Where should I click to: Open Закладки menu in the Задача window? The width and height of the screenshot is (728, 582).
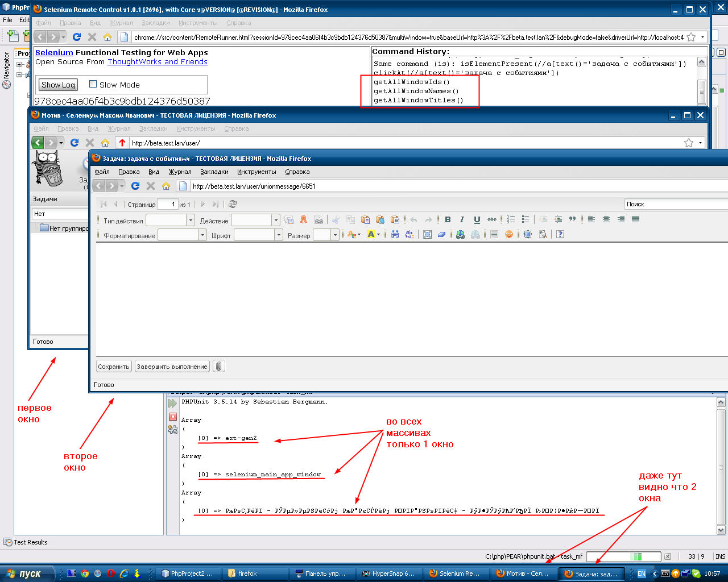click(x=214, y=172)
